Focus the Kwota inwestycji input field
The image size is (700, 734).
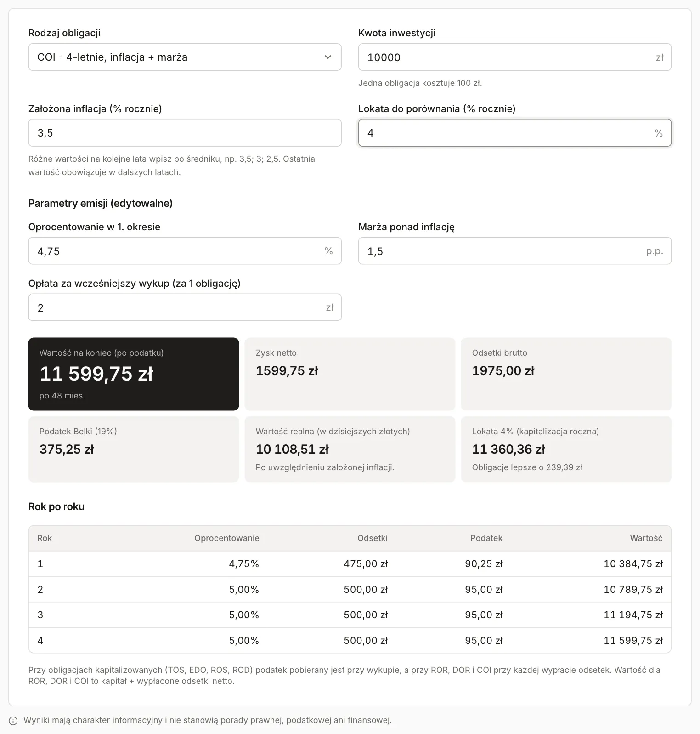(x=515, y=57)
